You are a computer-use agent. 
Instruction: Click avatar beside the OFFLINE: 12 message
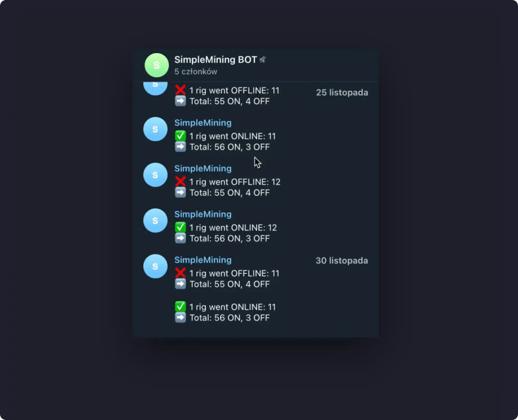[x=155, y=175]
